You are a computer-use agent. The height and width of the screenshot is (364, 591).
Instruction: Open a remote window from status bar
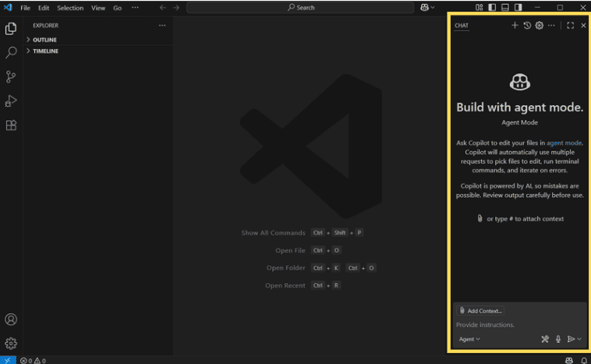(8, 360)
